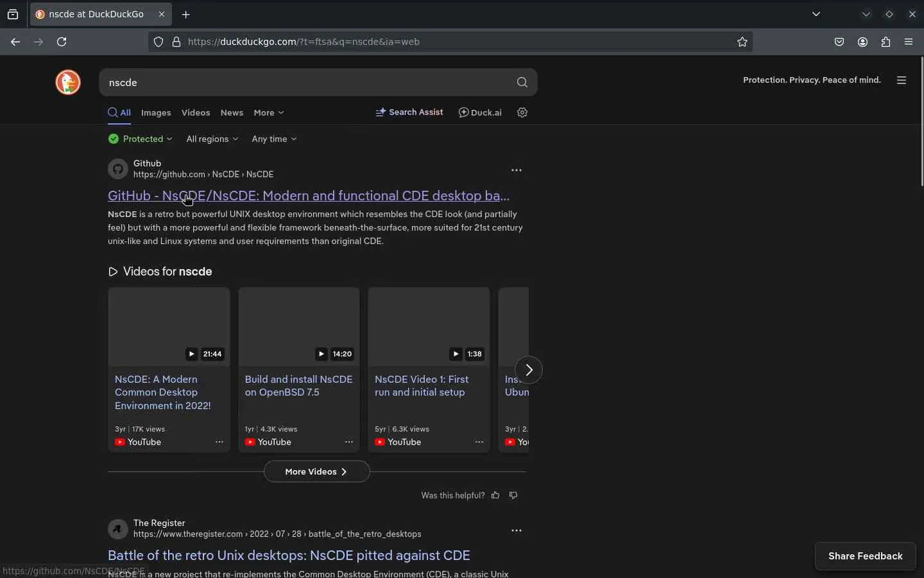This screenshot has height=578, width=924.
Task: Click the 14:20 video thumbnail
Action: tap(299, 327)
